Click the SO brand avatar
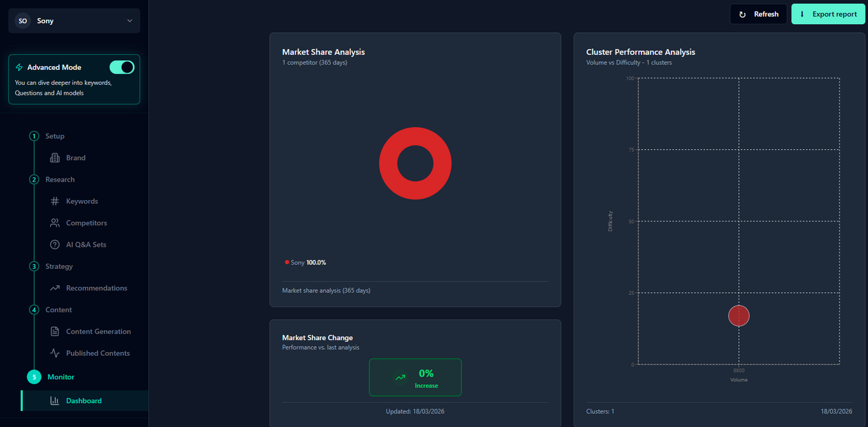Viewport: 868px width, 427px height. tap(23, 20)
